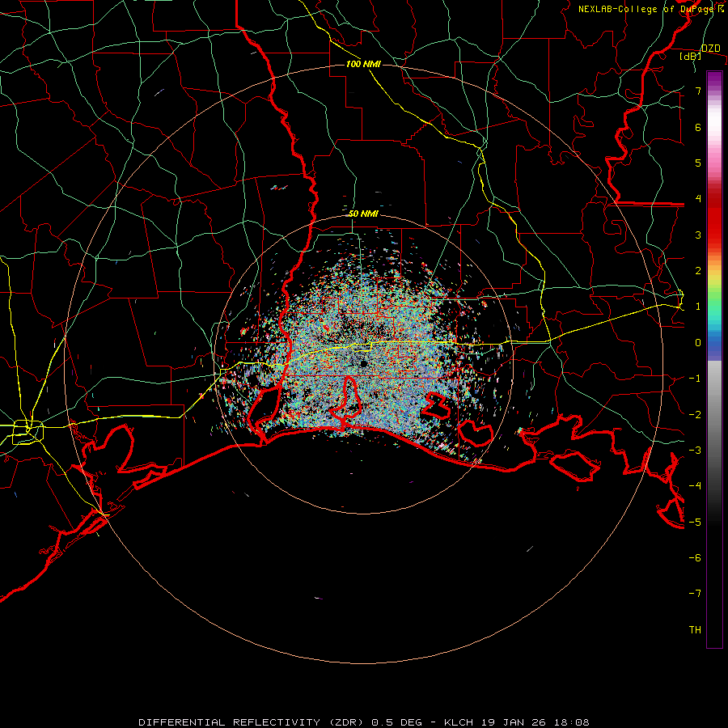Click the 1 dB value on color scale
Viewport: 728px width, 728px height.
click(698, 307)
